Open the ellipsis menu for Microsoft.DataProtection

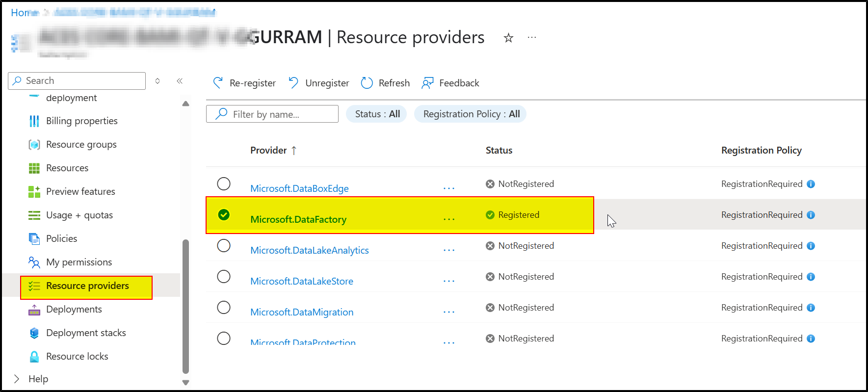(449, 343)
